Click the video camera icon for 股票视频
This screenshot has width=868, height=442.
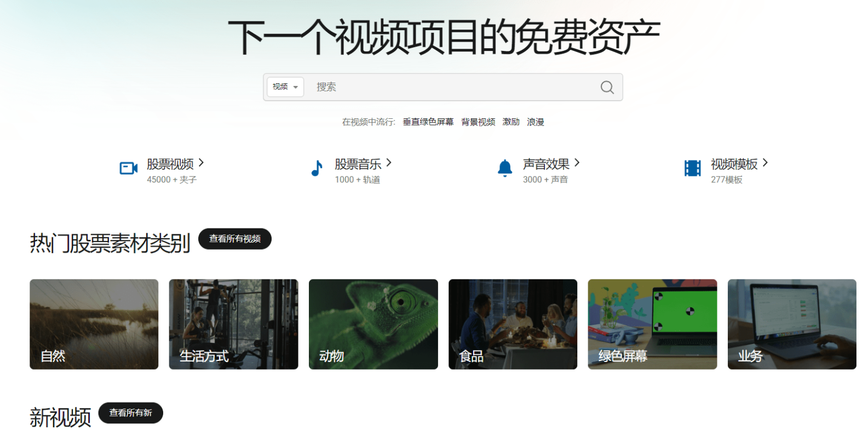tap(128, 168)
